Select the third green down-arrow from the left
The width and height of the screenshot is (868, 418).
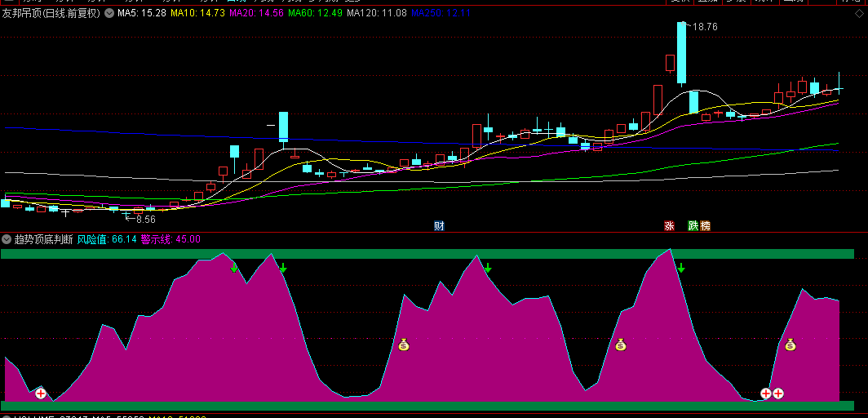(488, 268)
